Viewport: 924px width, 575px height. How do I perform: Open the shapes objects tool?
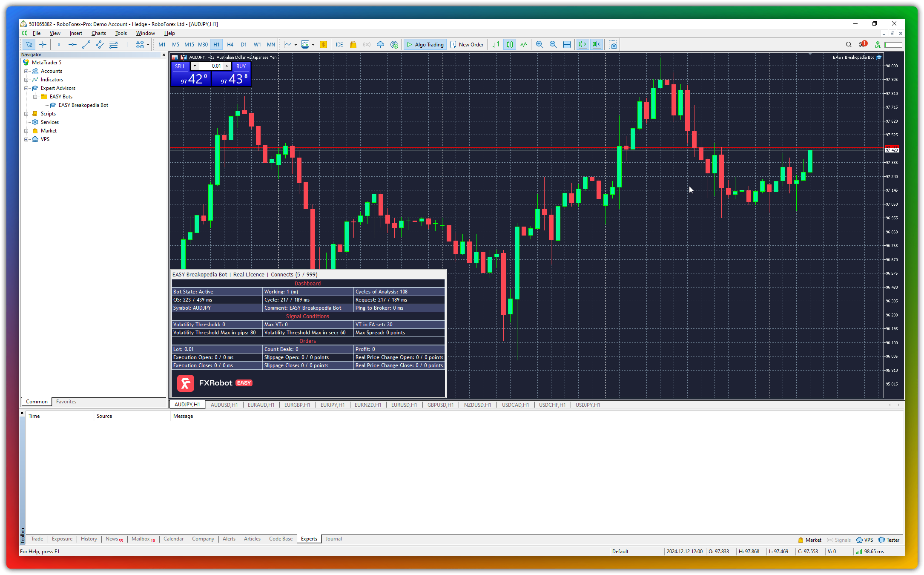click(140, 45)
